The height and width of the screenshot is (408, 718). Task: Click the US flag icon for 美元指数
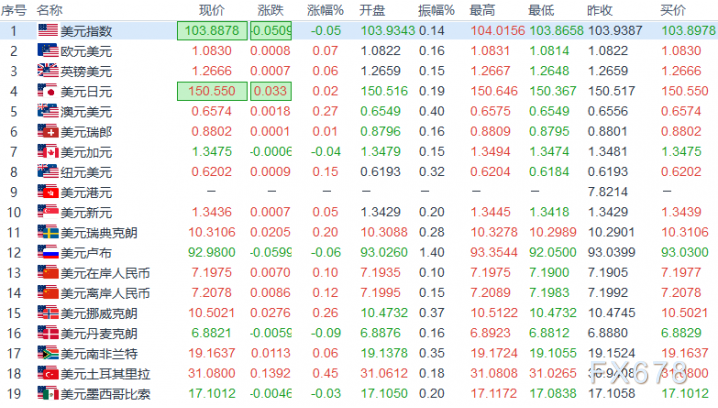(x=48, y=30)
